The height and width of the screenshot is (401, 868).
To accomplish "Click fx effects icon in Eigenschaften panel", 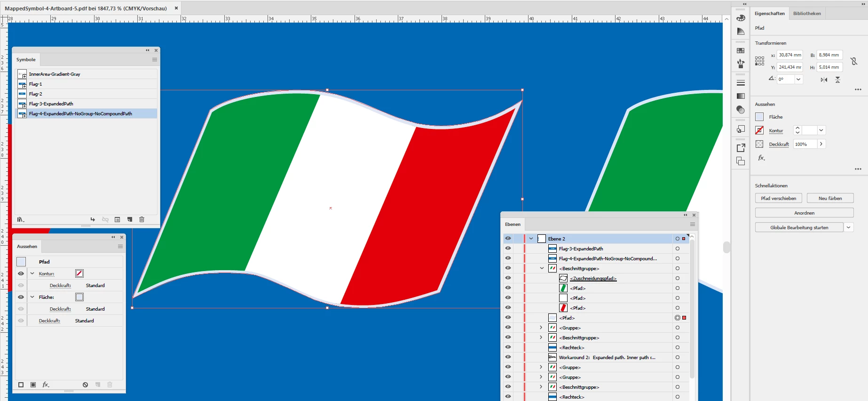I will [761, 158].
